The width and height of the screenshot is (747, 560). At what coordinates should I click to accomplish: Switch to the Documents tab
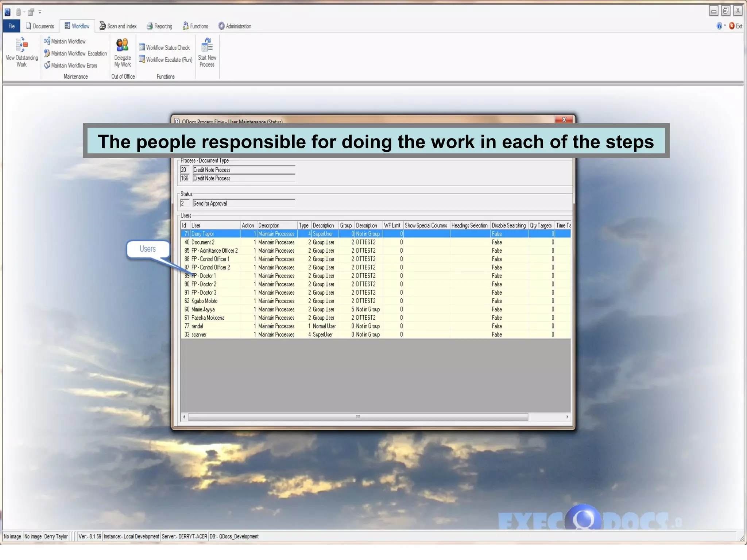40,26
